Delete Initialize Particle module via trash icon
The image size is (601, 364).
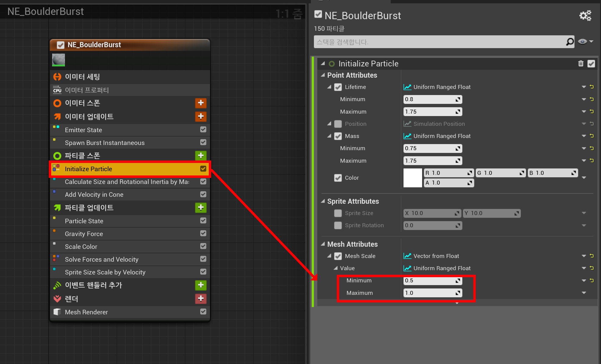coord(581,63)
